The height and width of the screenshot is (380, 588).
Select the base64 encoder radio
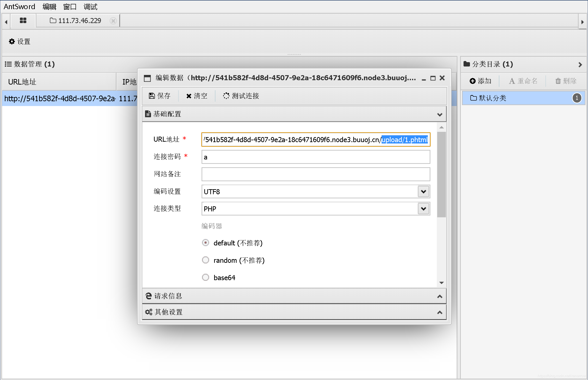point(205,277)
